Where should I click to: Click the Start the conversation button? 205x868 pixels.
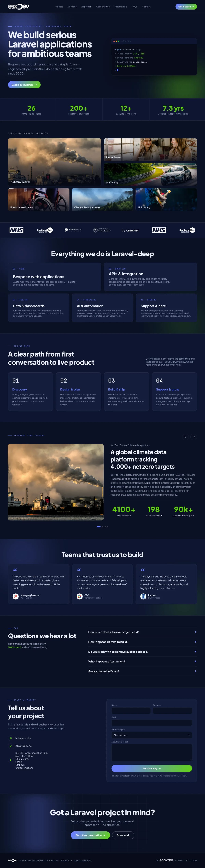tap(90, 835)
